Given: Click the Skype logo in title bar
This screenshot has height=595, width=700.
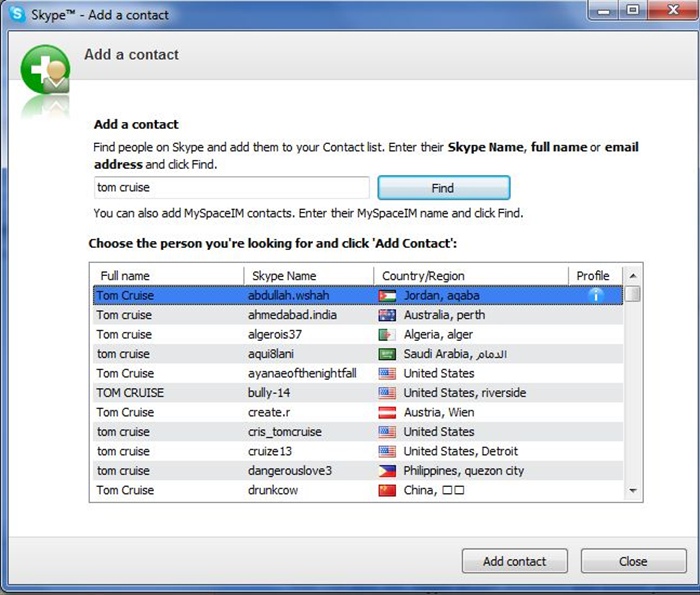Looking at the screenshot, I should point(17,13).
